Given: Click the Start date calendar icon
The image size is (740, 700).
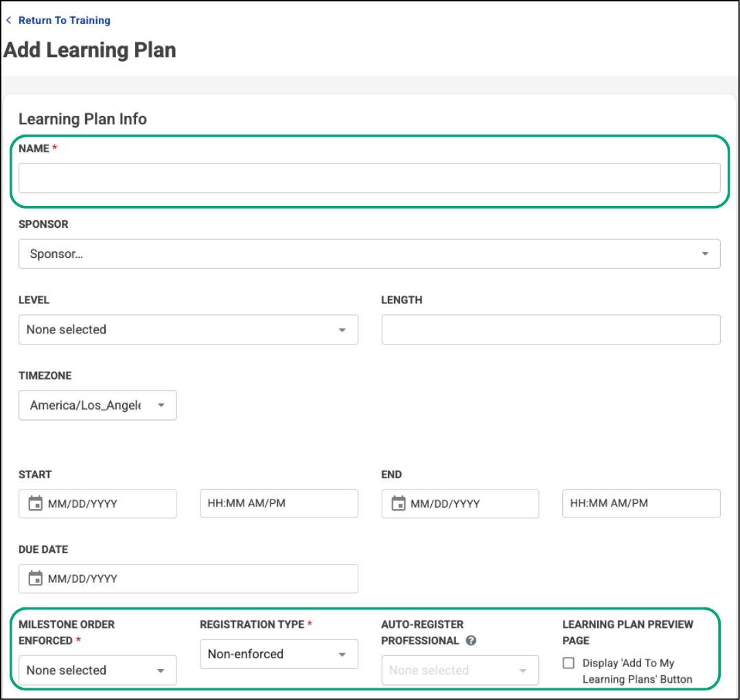Looking at the screenshot, I should coord(35,504).
